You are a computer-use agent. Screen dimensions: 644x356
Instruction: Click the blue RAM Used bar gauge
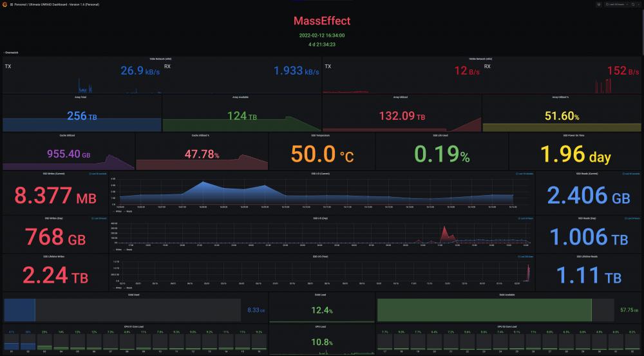point(20,310)
